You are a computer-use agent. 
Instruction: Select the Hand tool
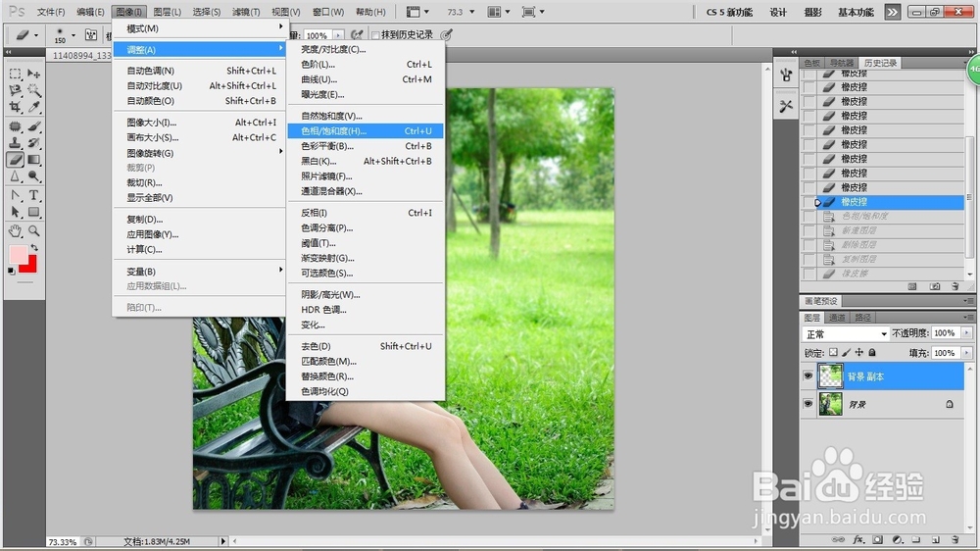coord(15,231)
